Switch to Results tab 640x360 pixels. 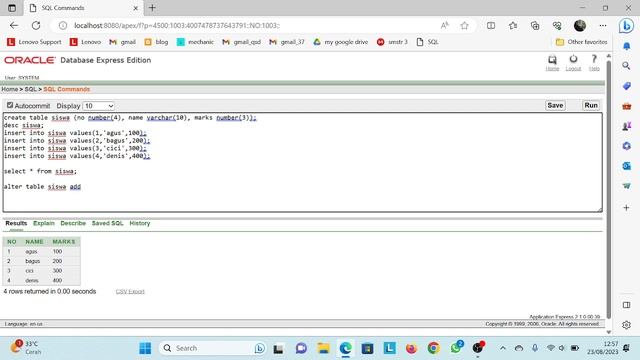16,223
